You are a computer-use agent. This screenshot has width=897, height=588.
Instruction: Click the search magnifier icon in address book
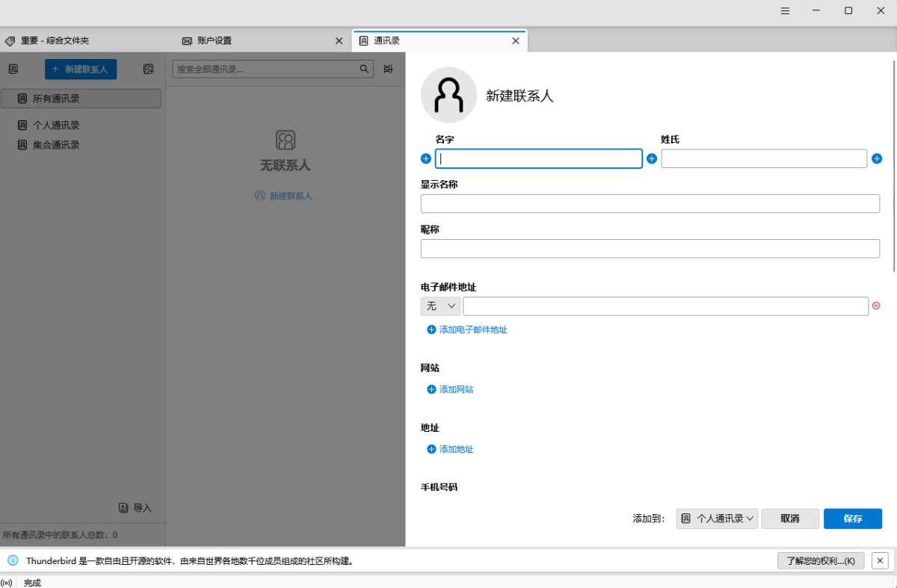364,69
